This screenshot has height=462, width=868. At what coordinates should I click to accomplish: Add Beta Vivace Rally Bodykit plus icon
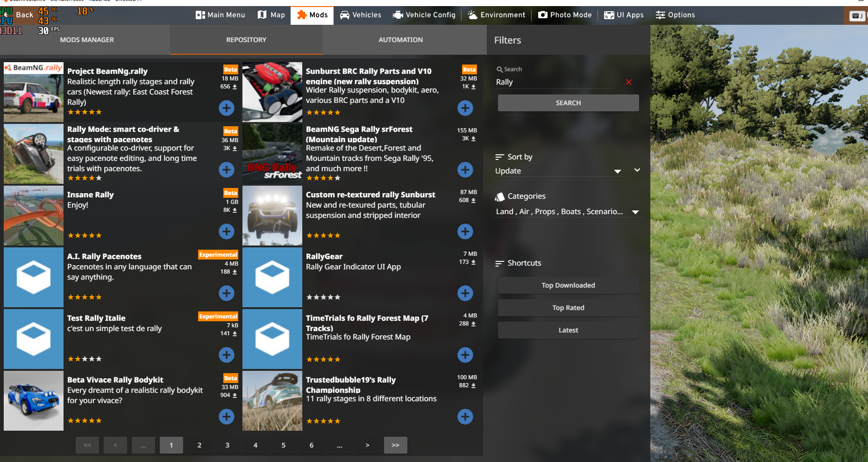click(227, 417)
